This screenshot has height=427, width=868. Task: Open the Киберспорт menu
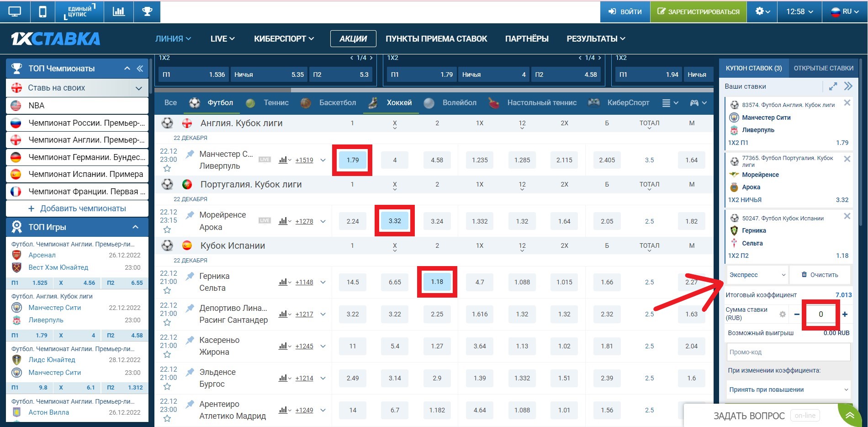click(284, 39)
